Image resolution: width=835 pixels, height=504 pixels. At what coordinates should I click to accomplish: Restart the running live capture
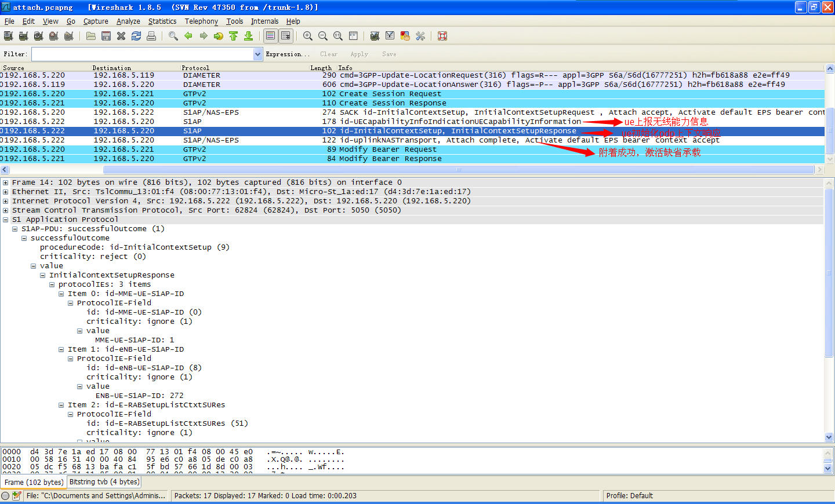[x=68, y=36]
